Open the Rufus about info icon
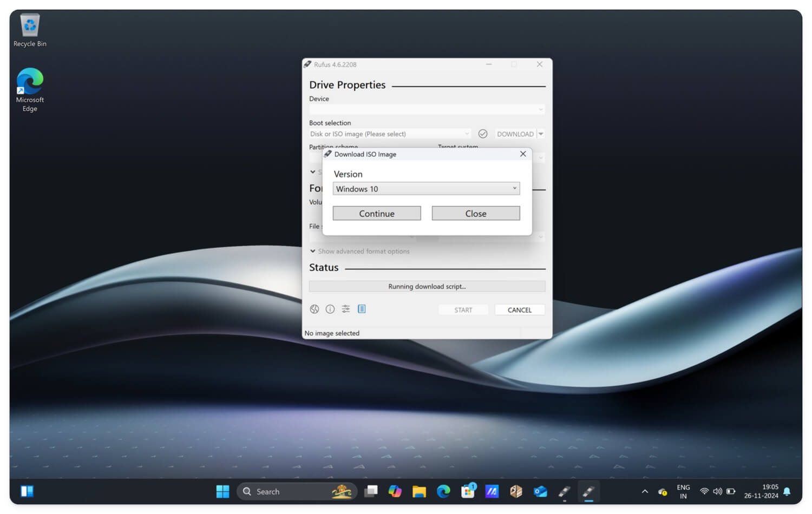Viewport: 812px width, 514px height. (x=330, y=309)
